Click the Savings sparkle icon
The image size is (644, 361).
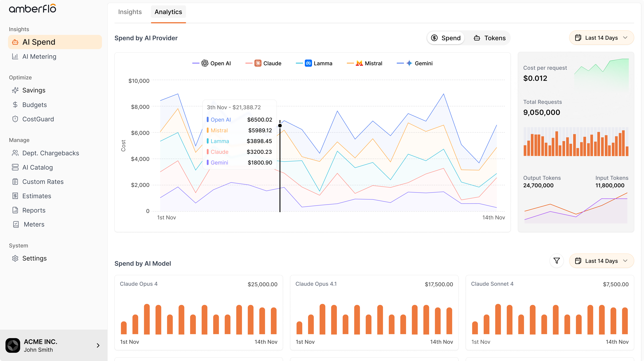(x=15, y=90)
